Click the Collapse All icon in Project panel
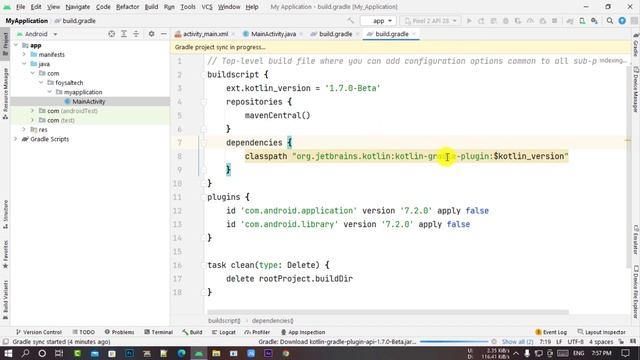The width and height of the screenshot is (640, 360). tap(136, 34)
